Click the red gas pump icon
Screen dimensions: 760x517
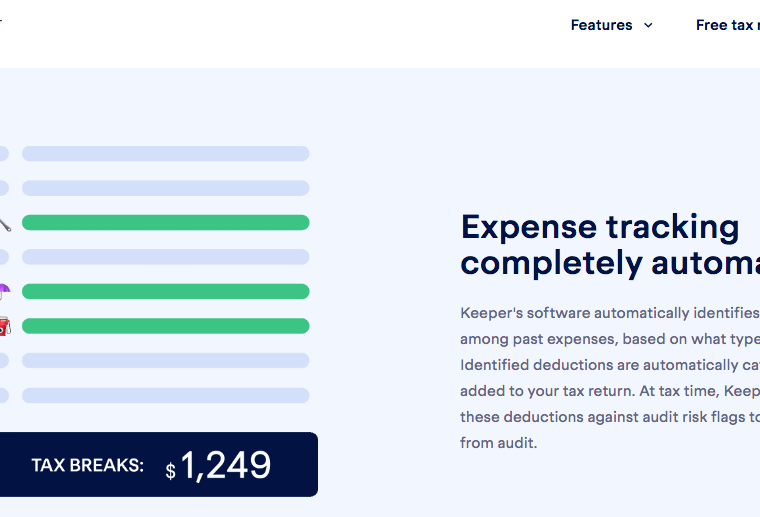pos(5,326)
